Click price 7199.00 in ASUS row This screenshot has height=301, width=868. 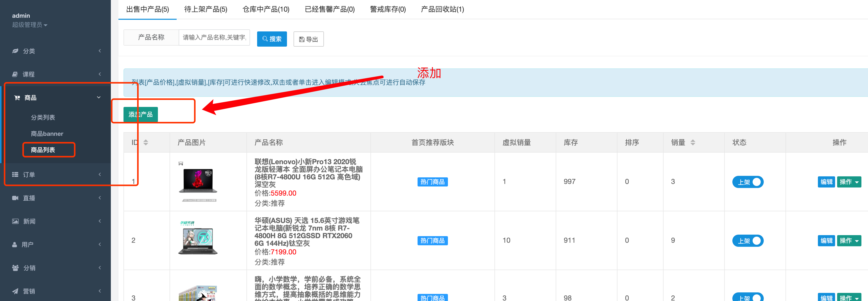click(x=283, y=252)
